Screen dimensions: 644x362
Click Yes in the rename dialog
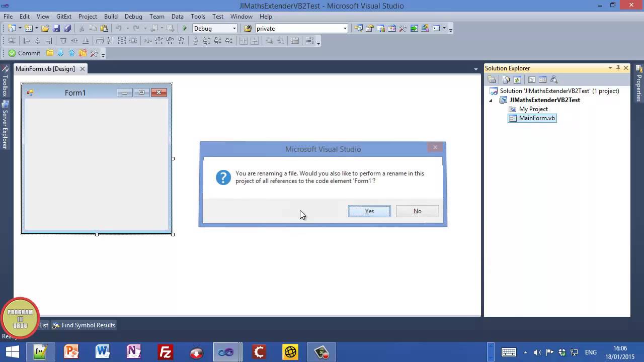[369, 211]
